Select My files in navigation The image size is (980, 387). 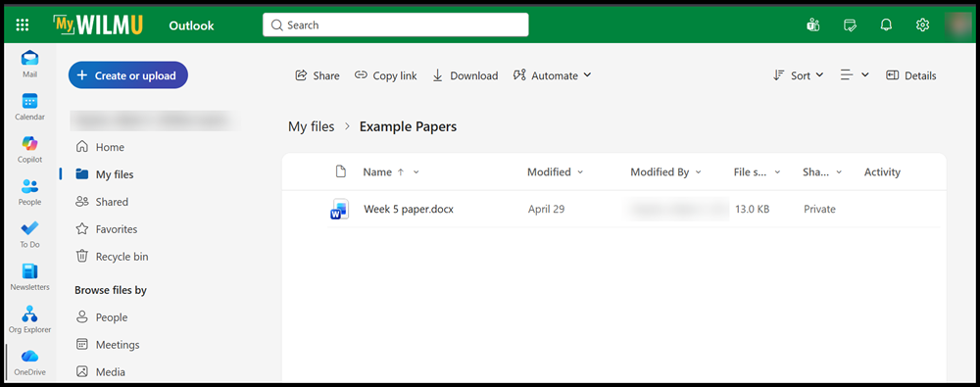[105, 174]
